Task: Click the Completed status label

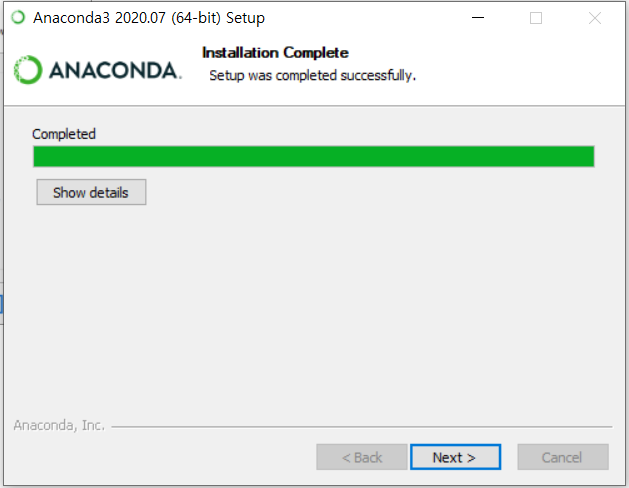Action: (x=64, y=134)
